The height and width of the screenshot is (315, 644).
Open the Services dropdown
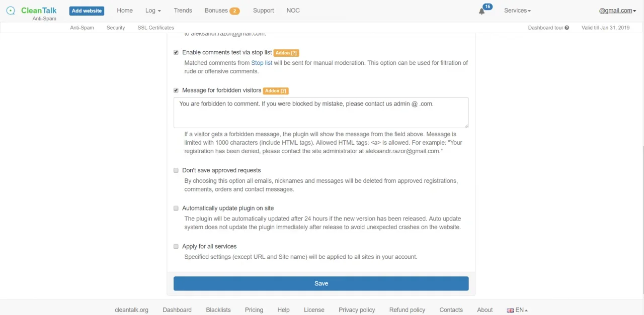click(517, 10)
